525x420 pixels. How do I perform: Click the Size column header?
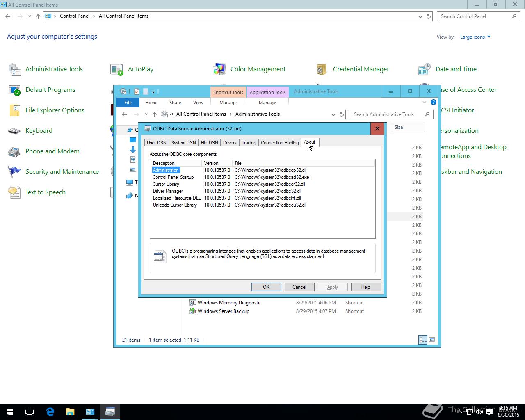pyautogui.click(x=407, y=127)
